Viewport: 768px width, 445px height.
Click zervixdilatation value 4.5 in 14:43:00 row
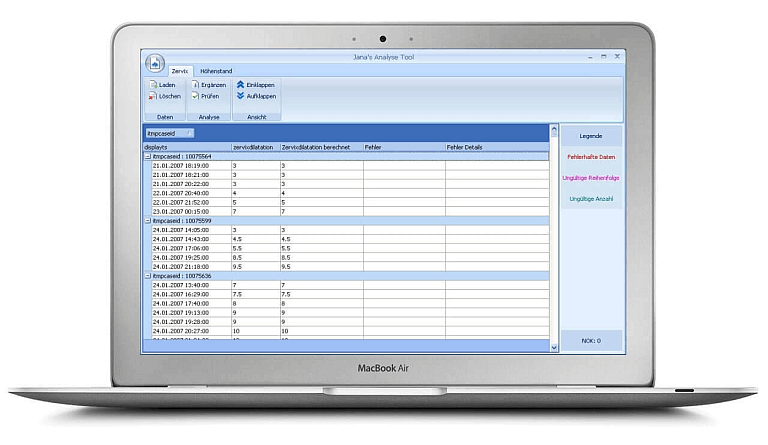237,239
